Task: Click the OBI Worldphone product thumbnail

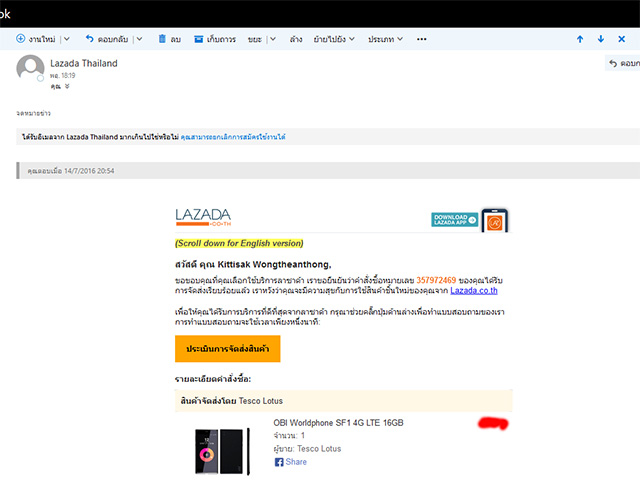Action: (222, 451)
